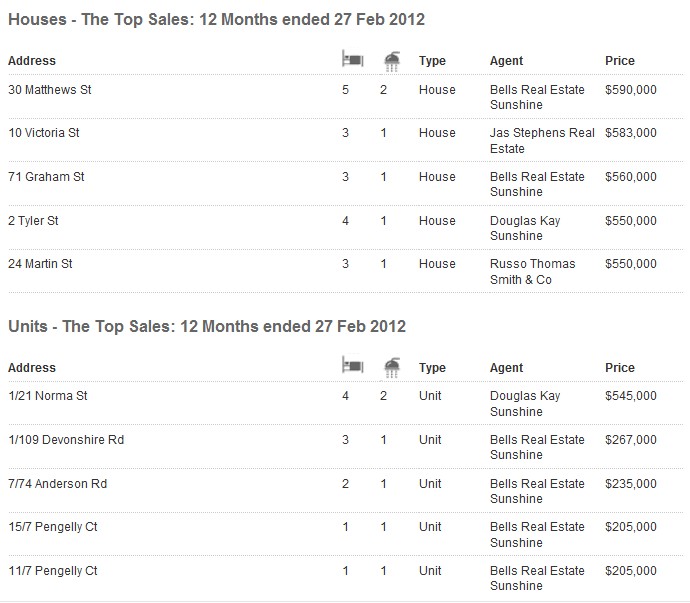This screenshot has height=603, width=690.
Task: Open the 10 Victoria St listing
Action: 44,133
